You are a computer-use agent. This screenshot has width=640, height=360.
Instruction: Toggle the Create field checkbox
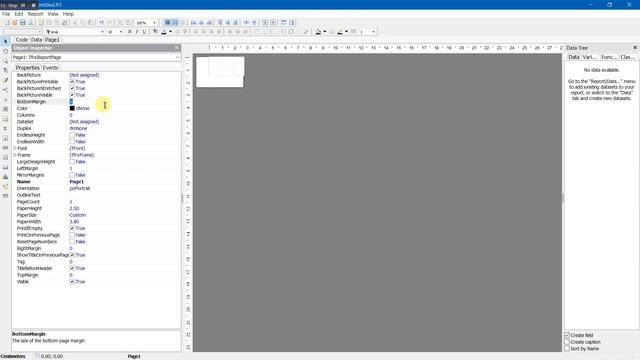tap(567, 335)
